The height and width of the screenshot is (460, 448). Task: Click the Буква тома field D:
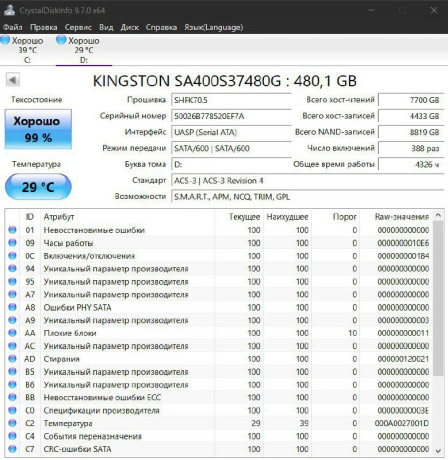231,164
